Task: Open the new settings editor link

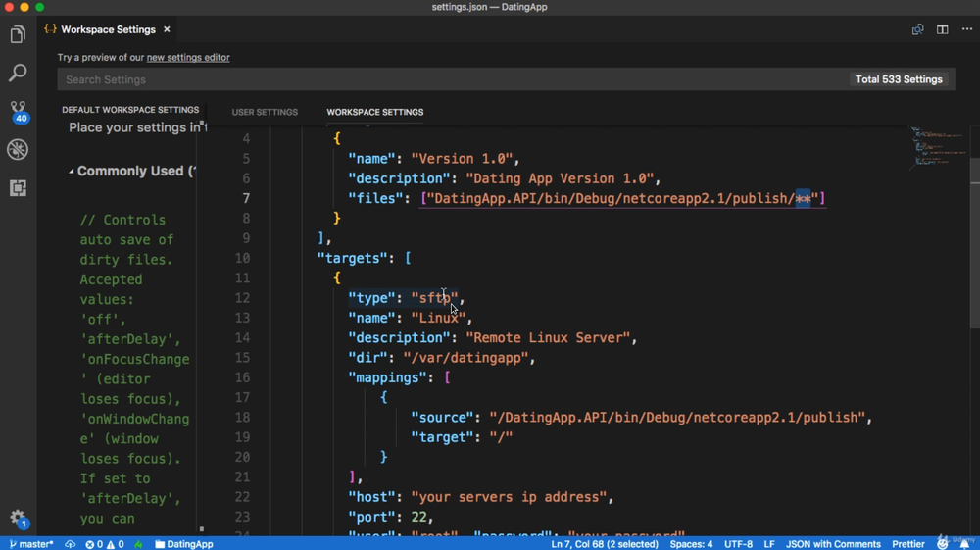Action: click(x=188, y=58)
